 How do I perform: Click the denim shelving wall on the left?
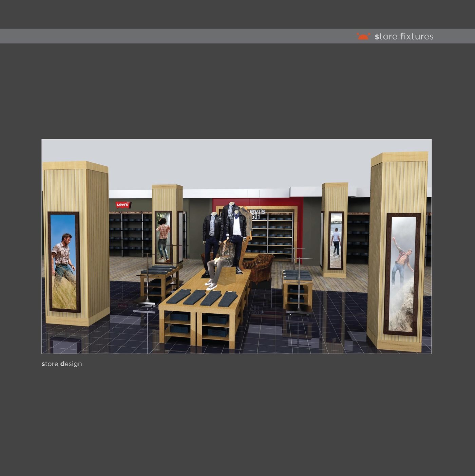pos(131,234)
